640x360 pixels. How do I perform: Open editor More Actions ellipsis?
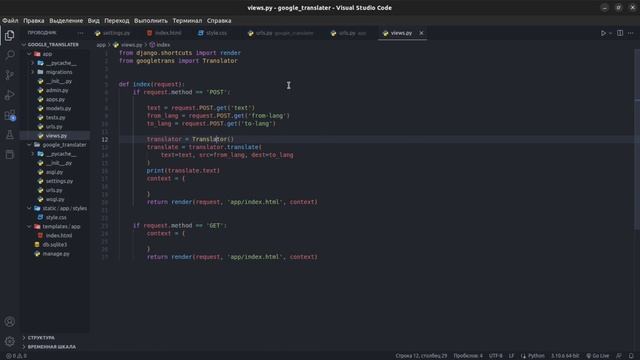pos(631,33)
